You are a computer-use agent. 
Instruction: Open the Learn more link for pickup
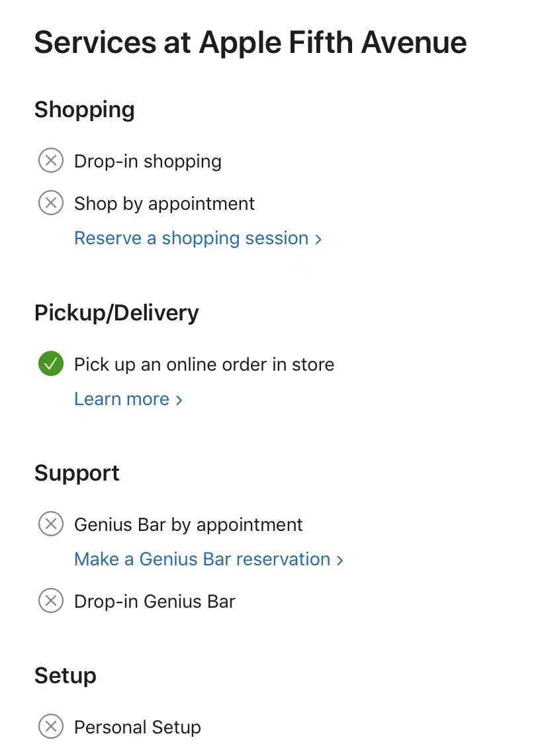[122, 399]
